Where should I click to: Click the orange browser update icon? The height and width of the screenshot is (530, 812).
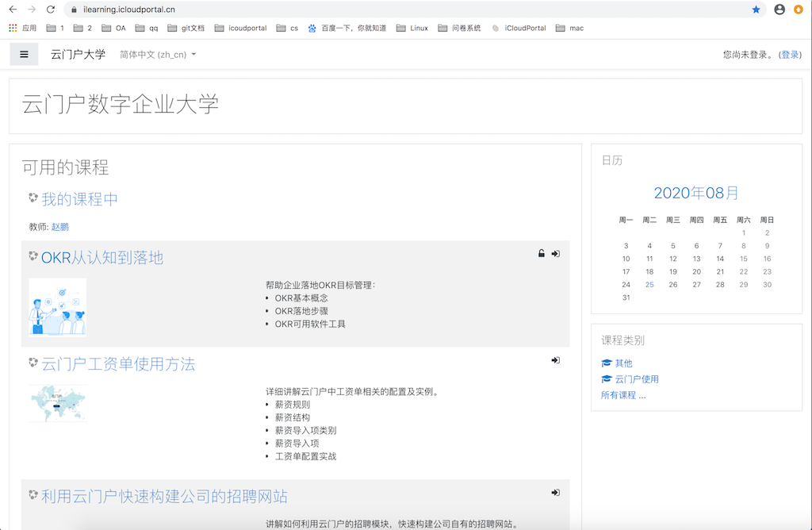[798, 10]
